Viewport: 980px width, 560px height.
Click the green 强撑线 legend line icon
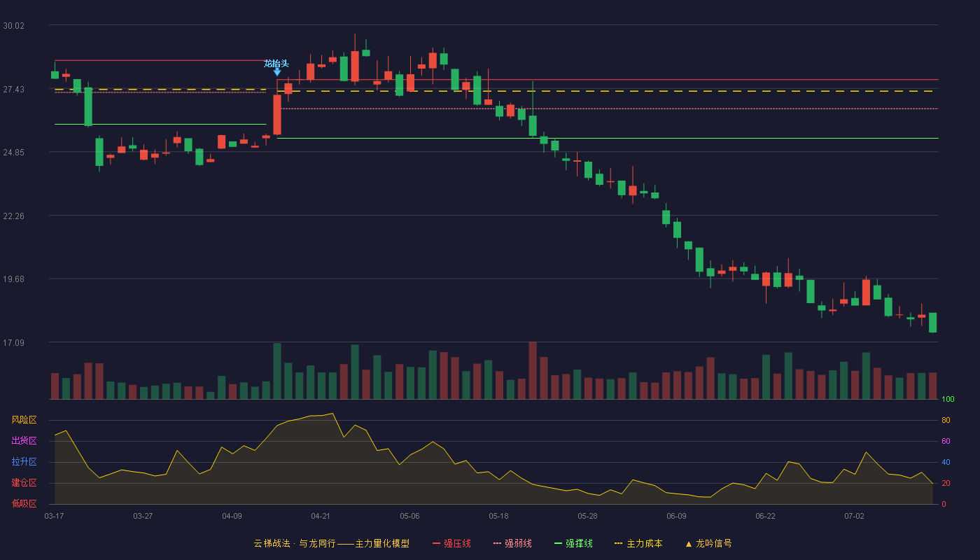[x=558, y=543]
